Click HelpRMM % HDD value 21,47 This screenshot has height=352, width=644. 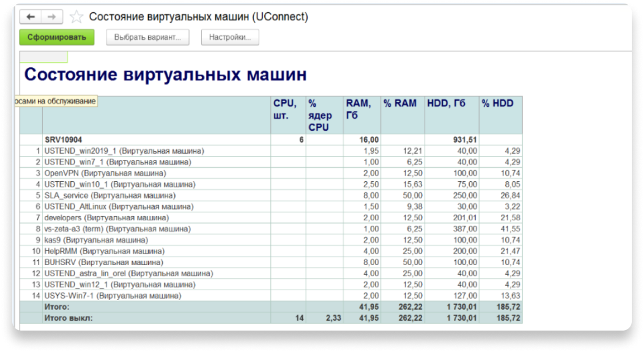(510, 251)
